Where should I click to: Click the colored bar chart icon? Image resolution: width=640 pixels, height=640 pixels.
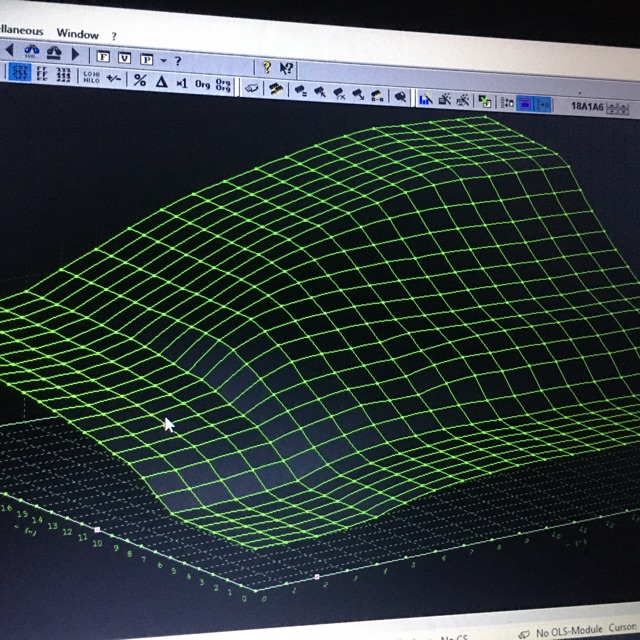(x=425, y=99)
